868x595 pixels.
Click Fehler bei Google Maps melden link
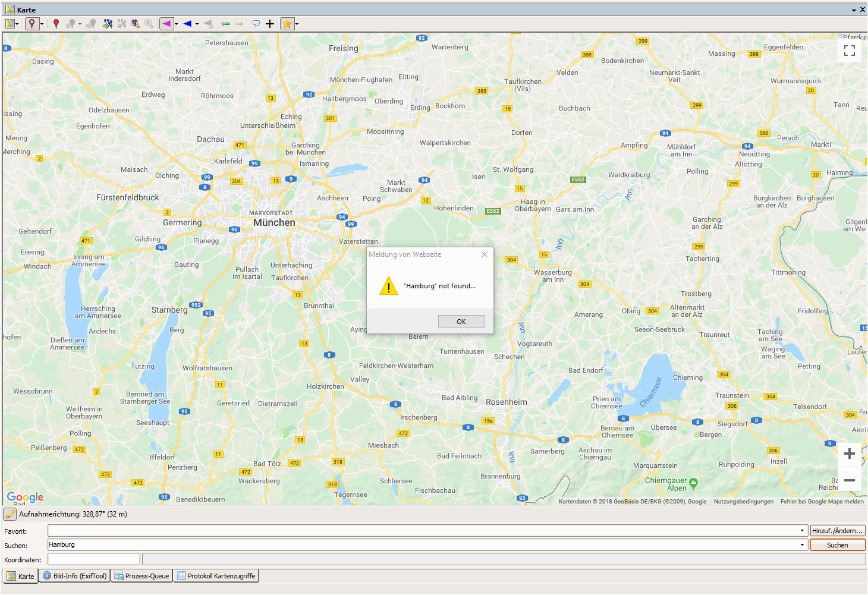tap(822, 502)
